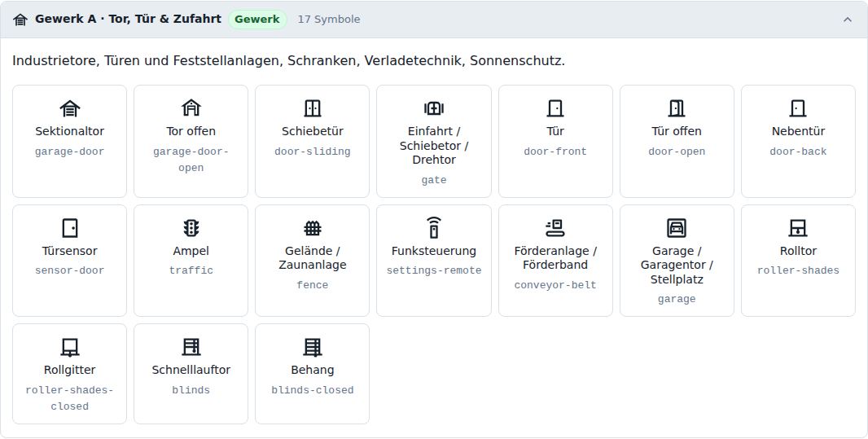Click the 'fence' code label
The height and width of the screenshot is (439, 868).
pyautogui.click(x=312, y=285)
